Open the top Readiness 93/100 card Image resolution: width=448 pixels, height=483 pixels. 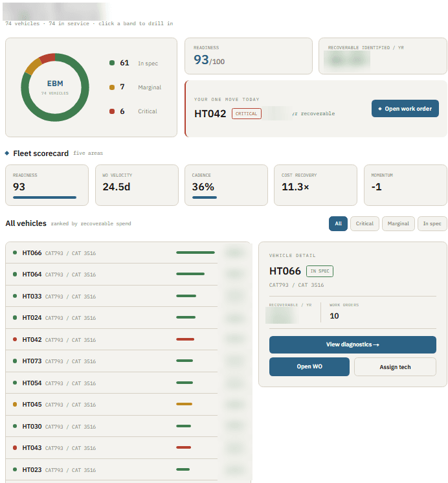coord(249,56)
